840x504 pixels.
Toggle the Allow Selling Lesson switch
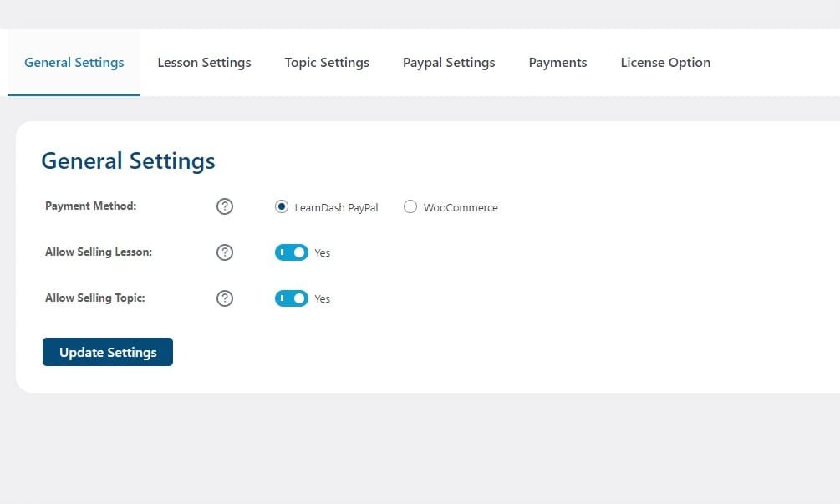pyautogui.click(x=292, y=252)
